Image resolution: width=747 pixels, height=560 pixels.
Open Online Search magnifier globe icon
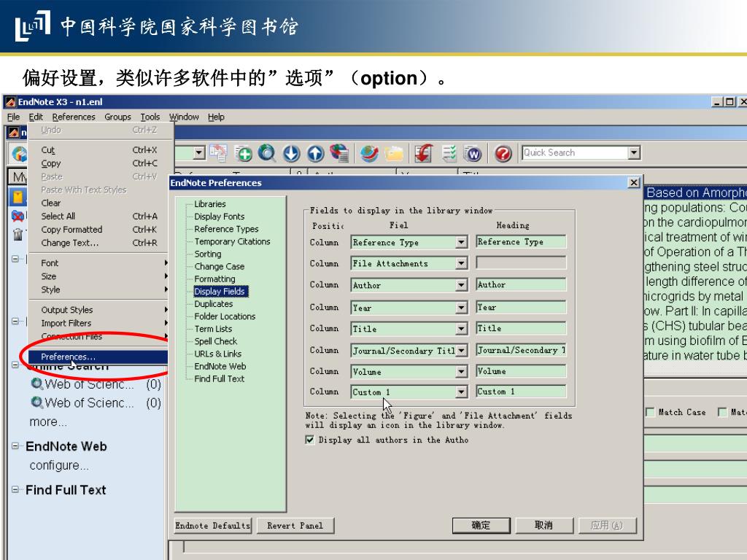tap(267, 153)
